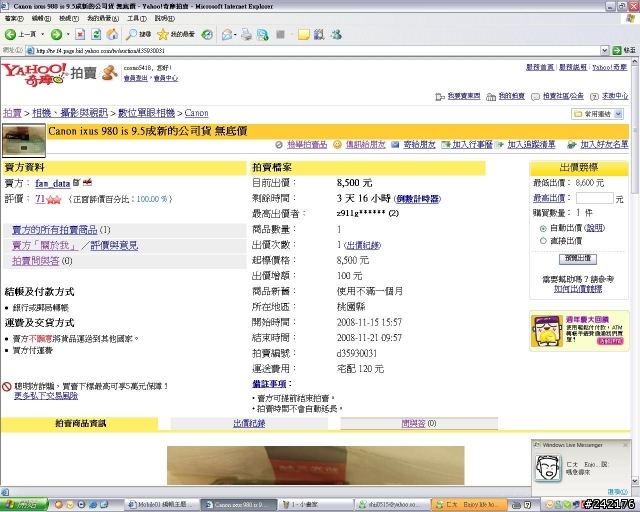Open the address bar dropdown arrow
This screenshot has height=512, width=640.
(x=605, y=50)
